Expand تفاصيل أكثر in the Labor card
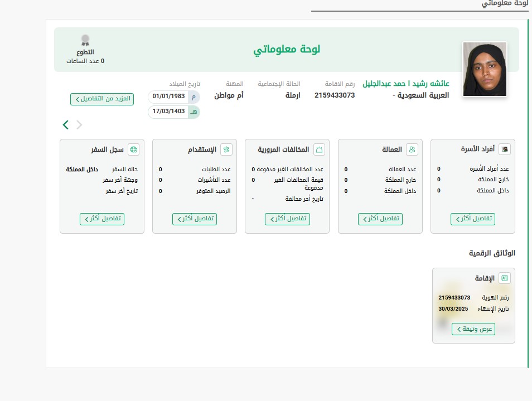 380,219
